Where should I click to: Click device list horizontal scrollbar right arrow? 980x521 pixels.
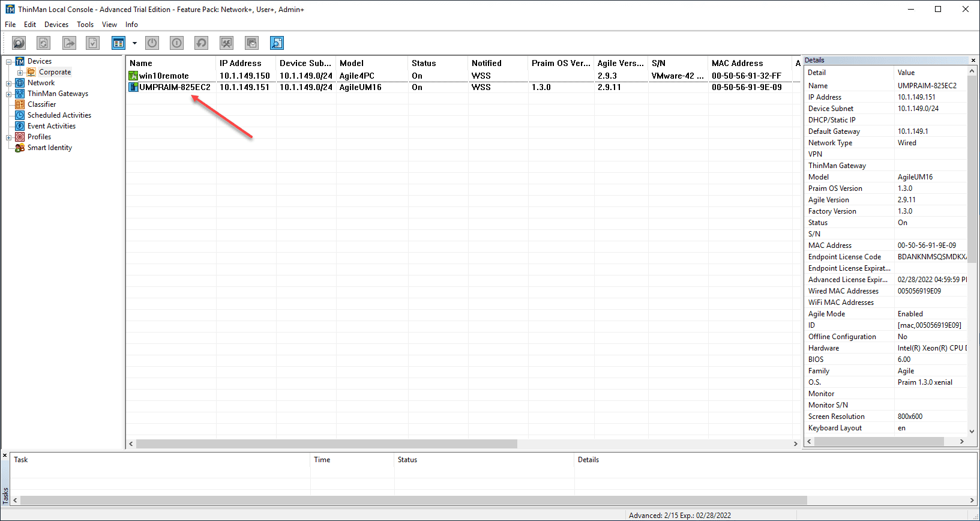tap(796, 444)
